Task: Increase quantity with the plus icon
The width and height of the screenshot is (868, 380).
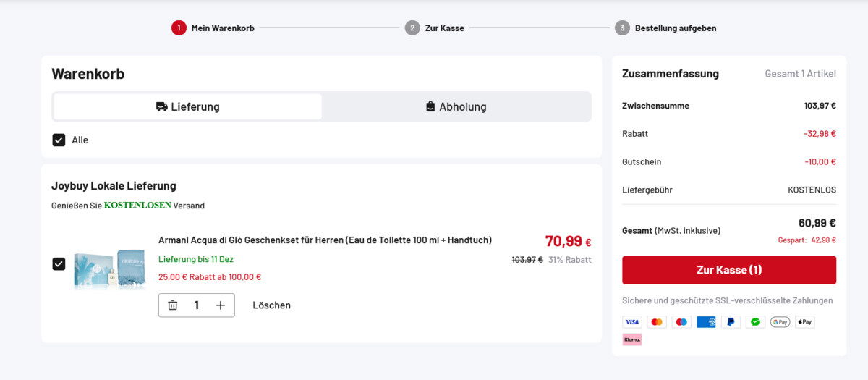Action: pos(221,305)
